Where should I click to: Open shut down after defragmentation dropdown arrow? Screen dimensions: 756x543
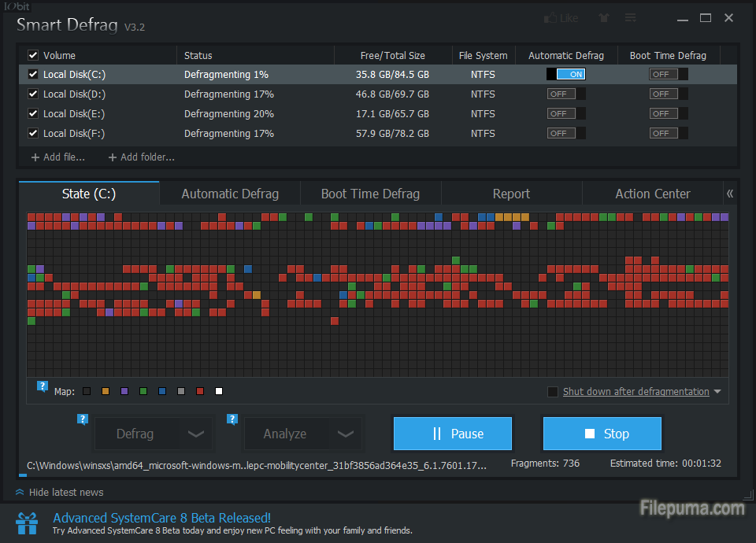coord(717,392)
